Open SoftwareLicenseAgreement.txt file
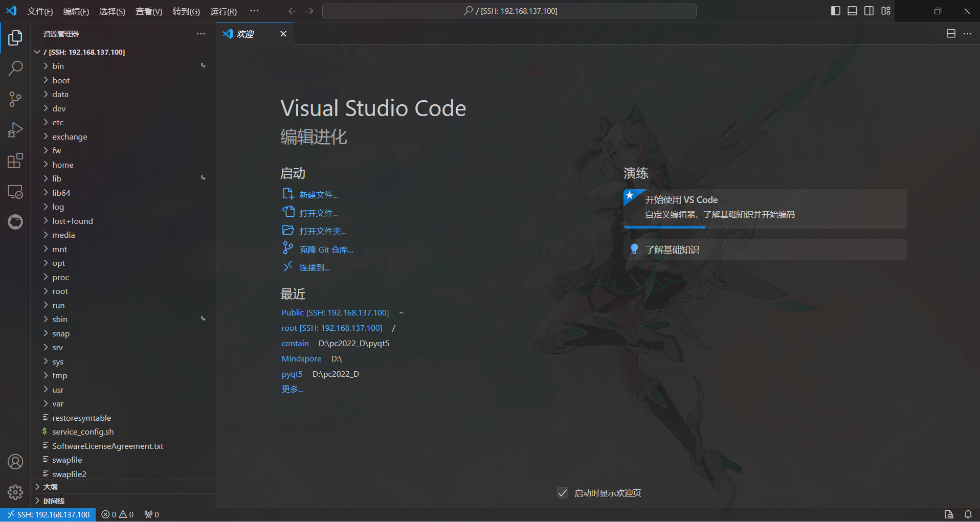Image resolution: width=980 pixels, height=522 pixels. pos(124,446)
